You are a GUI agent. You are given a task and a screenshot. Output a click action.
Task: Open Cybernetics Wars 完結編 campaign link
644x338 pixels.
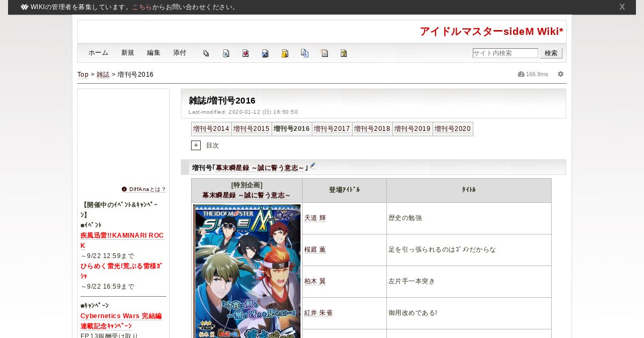[x=121, y=316]
